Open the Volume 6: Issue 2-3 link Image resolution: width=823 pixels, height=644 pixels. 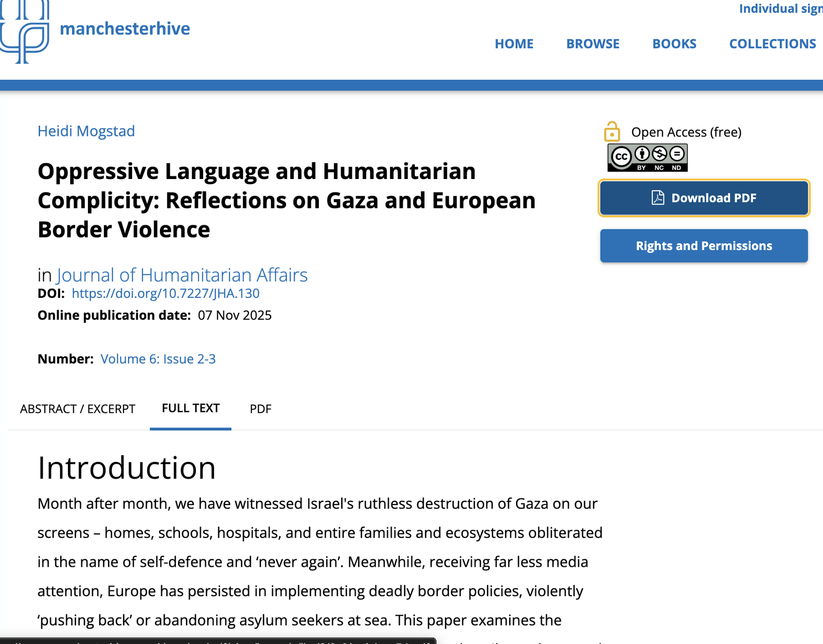pyautogui.click(x=158, y=359)
